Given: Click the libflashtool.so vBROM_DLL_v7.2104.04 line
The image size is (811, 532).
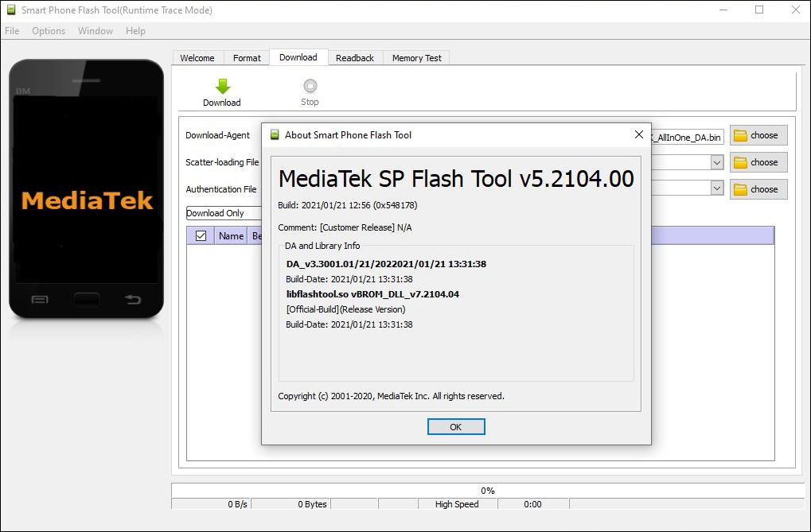Looking at the screenshot, I should click(x=372, y=294).
